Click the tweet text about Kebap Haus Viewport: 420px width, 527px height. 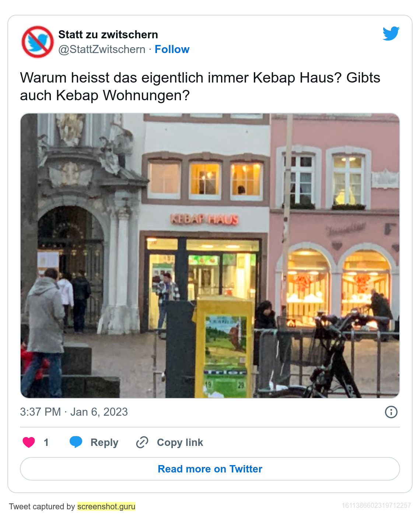point(200,87)
